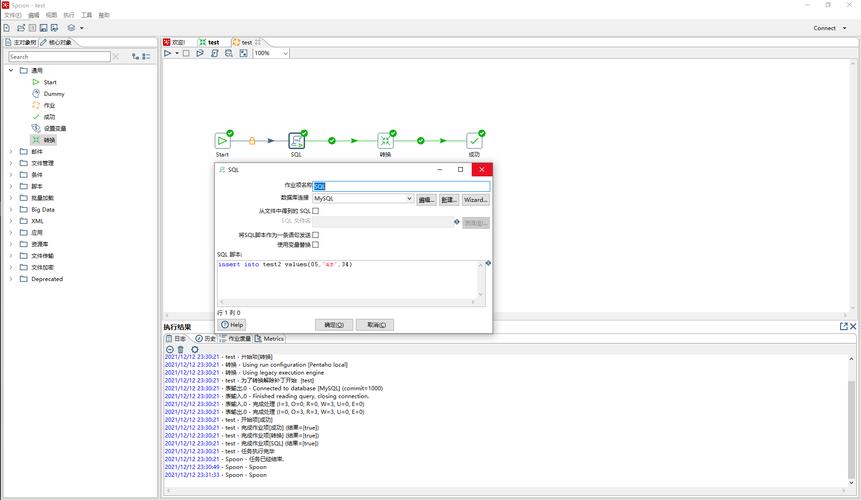The width and height of the screenshot is (861, 500).
Task: Click the diamond icon beside the SQL script area
Action: tap(488, 263)
